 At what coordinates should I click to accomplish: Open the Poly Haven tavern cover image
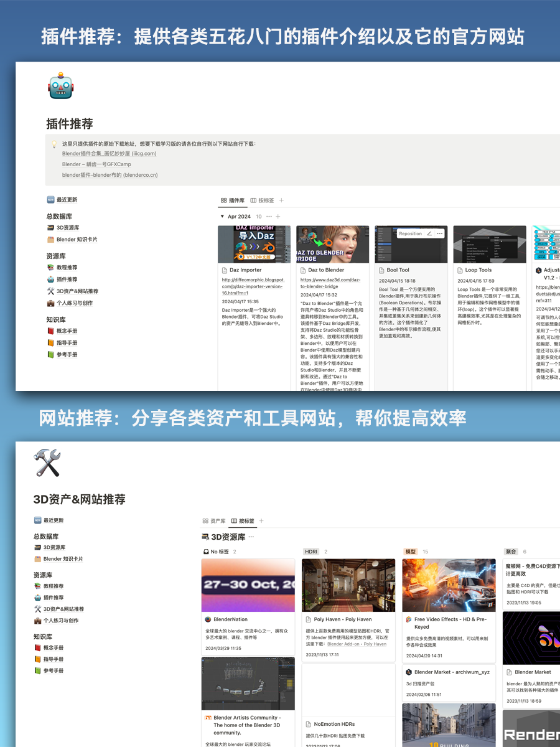[x=348, y=586]
